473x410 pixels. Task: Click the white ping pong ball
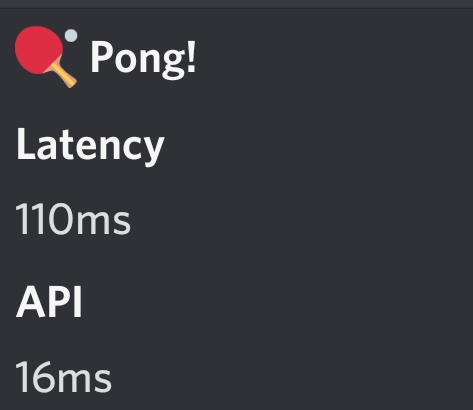tap(71, 36)
